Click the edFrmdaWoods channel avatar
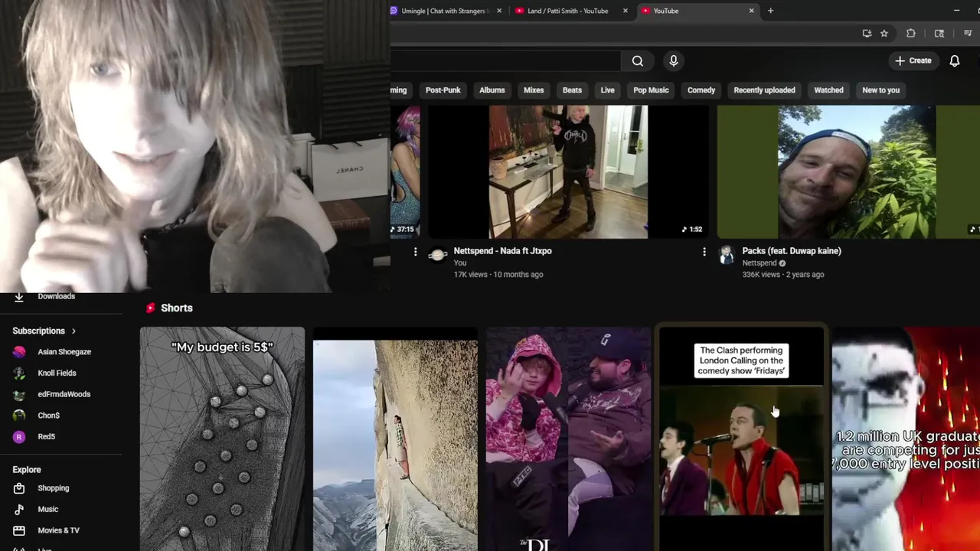Image resolution: width=980 pixels, height=551 pixels. click(19, 394)
